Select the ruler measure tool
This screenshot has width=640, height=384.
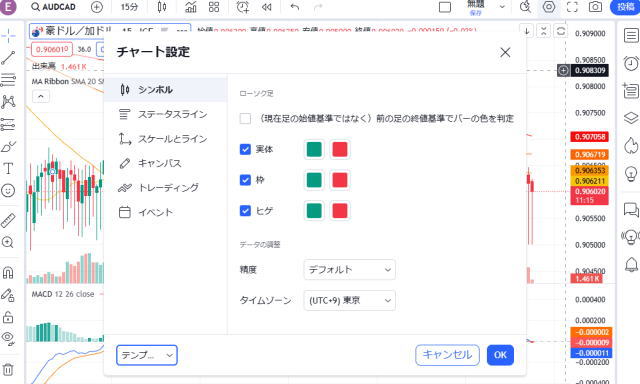[x=8, y=220]
